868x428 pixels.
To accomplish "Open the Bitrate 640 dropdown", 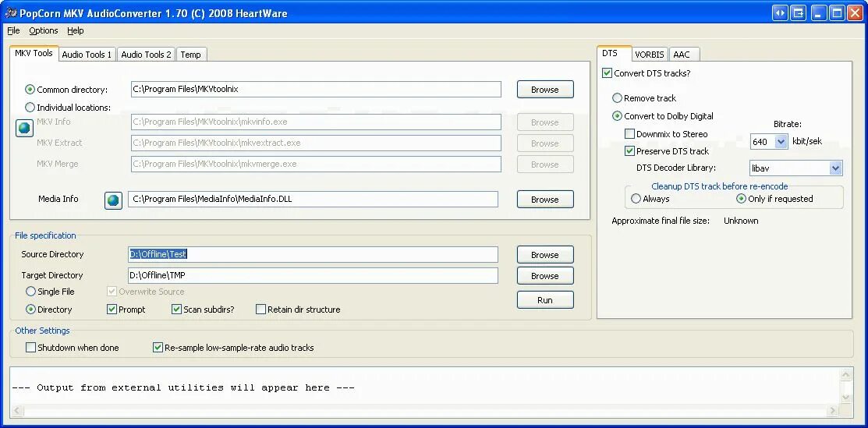I will point(781,142).
